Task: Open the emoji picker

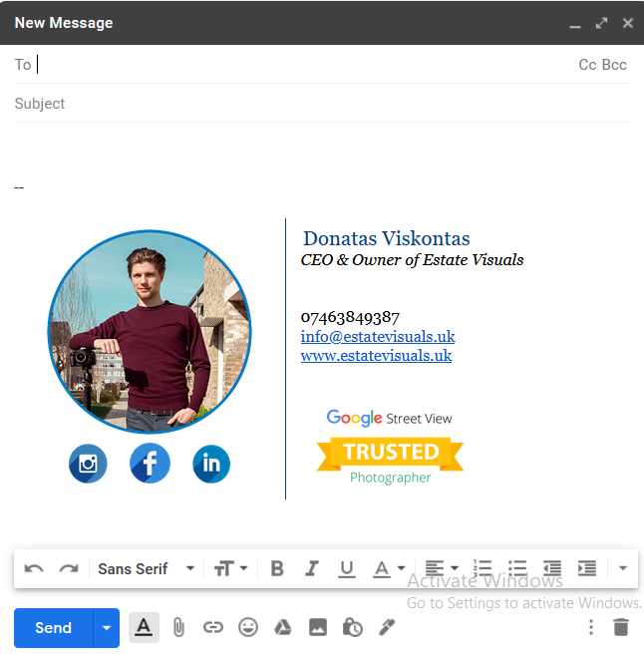Action: (x=248, y=627)
